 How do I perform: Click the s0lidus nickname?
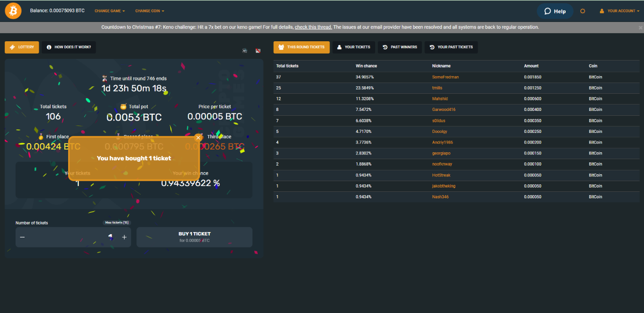tap(440, 121)
